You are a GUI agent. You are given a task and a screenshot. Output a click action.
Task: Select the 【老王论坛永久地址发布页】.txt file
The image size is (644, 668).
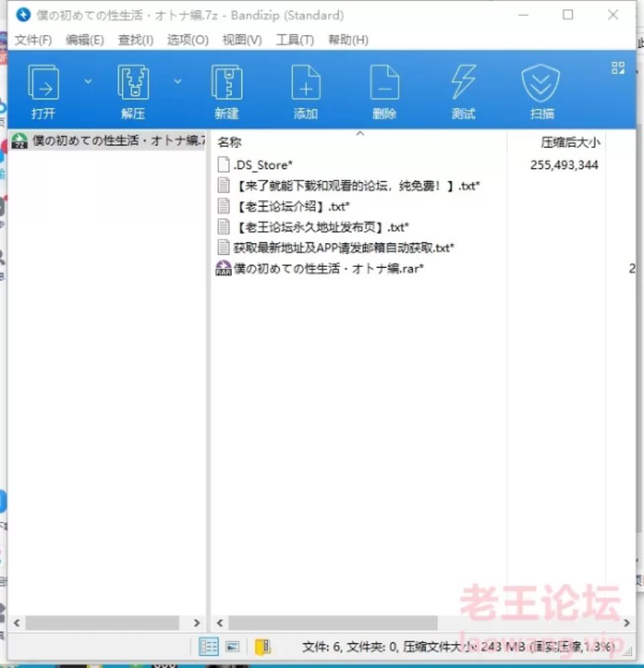click(x=313, y=227)
